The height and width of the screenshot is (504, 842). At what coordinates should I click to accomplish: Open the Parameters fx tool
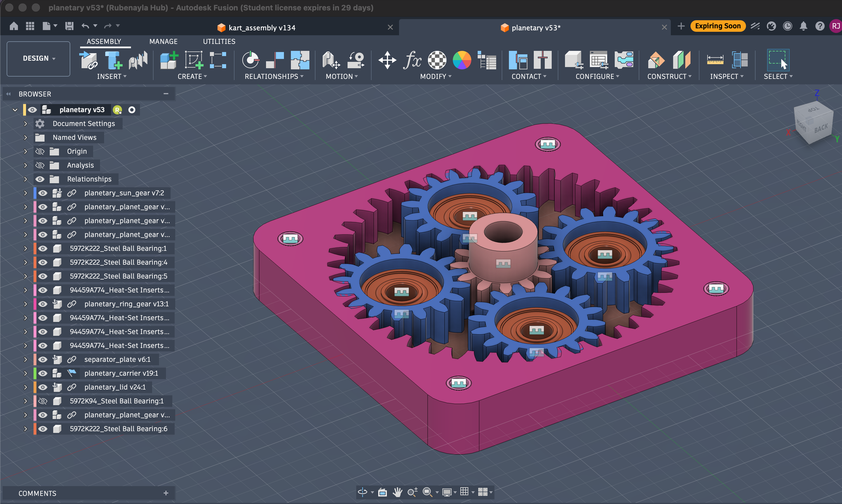point(412,60)
